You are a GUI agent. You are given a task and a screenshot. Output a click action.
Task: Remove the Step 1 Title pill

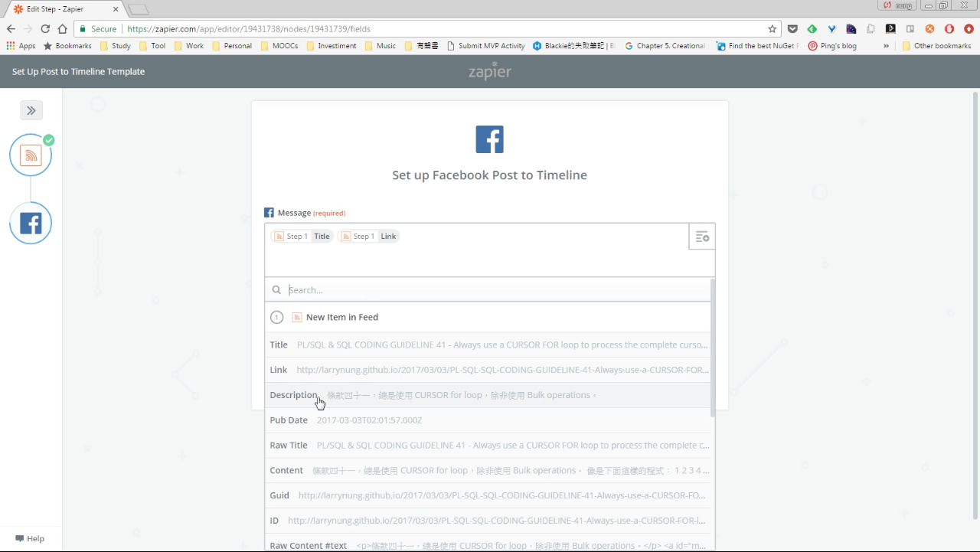click(x=302, y=237)
